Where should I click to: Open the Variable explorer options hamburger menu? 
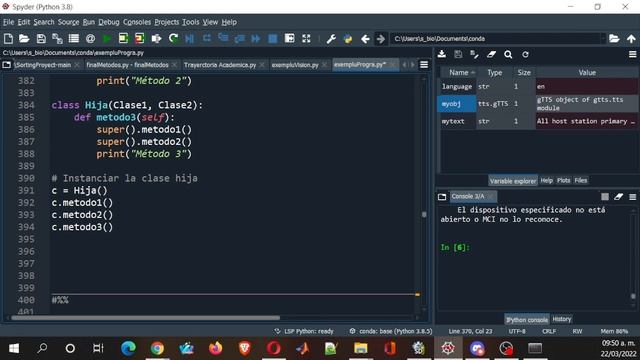(633, 54)
